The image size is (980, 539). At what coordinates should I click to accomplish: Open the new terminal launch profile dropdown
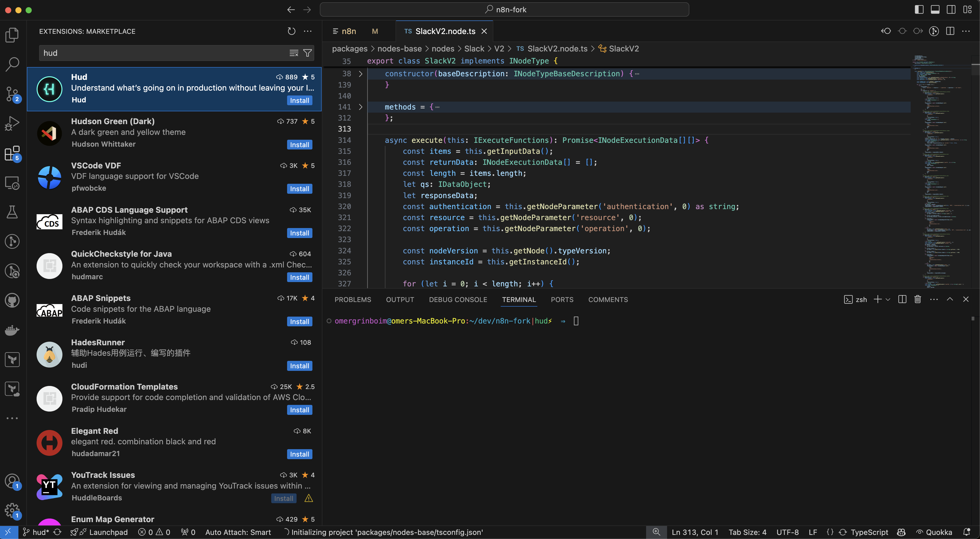888,299
